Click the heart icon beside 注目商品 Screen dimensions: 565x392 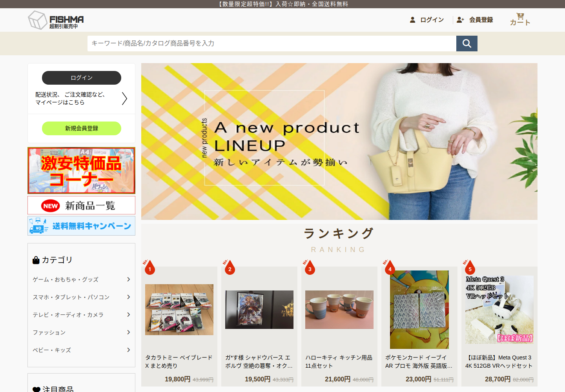click(x=36, y=390)
